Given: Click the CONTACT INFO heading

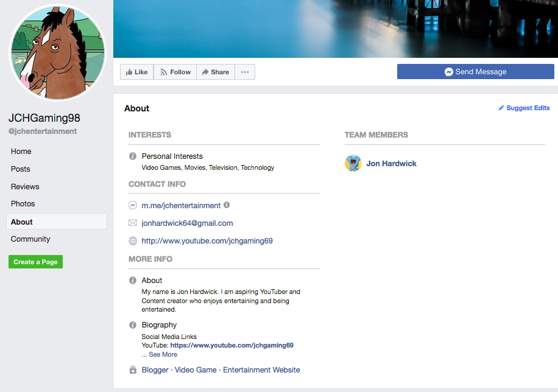Looking at the screenshot, I should click(157, 184).
